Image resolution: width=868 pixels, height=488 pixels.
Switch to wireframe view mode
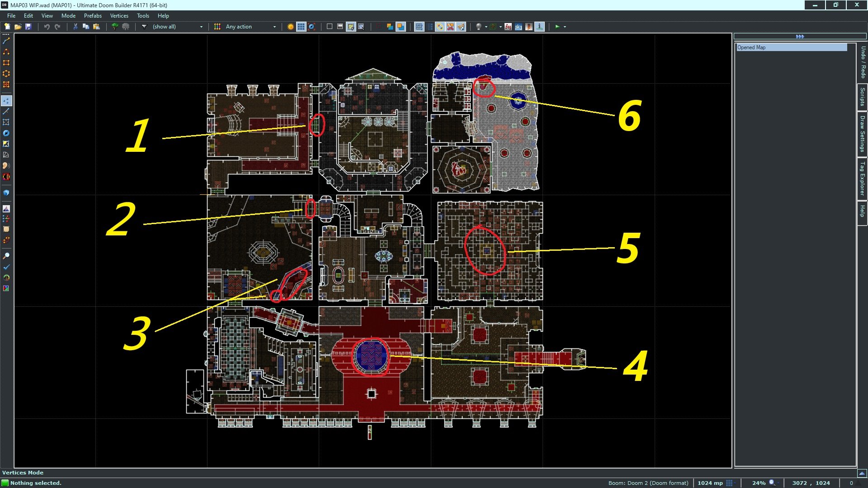coord(330,27)
